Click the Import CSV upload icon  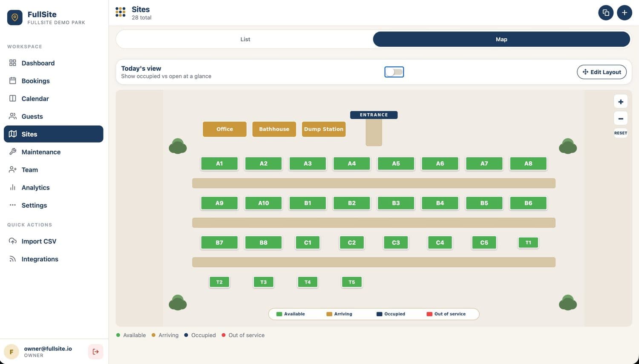(13, 241)
